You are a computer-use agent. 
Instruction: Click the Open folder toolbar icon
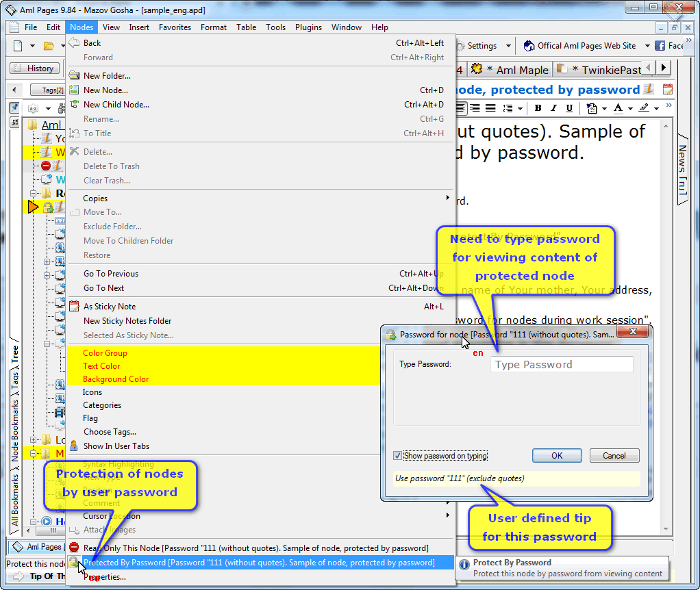click(x=49, y=45)
